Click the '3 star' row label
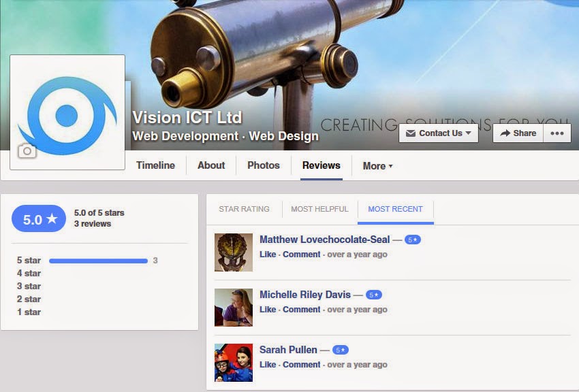The height and width of the screenshot is (392, 579). [x=29, y=286]
